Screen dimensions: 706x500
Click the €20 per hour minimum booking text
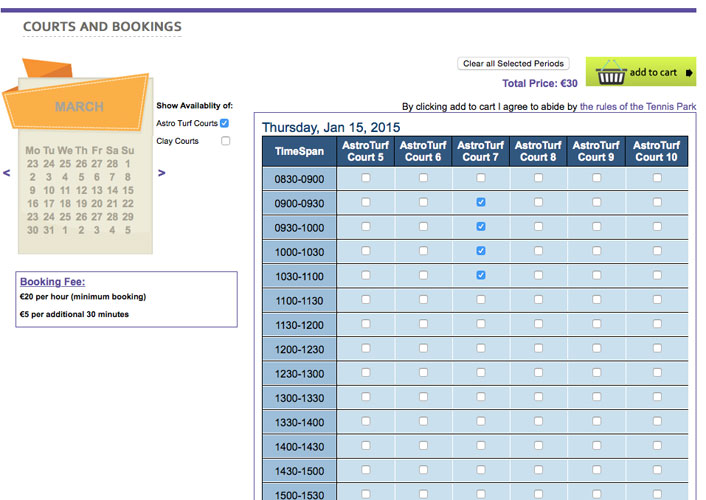83,296
